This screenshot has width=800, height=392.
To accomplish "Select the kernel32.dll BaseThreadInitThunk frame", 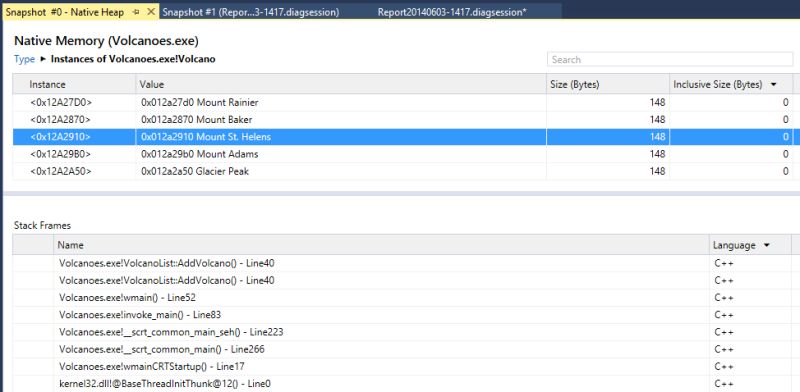I will click(x=164, y=384).
